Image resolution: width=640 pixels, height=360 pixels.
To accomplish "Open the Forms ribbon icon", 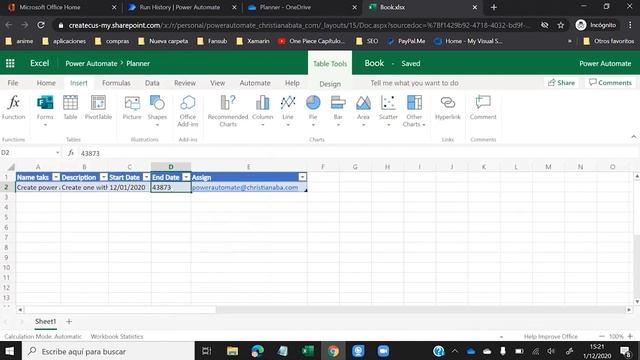I will tap(45, 109).
